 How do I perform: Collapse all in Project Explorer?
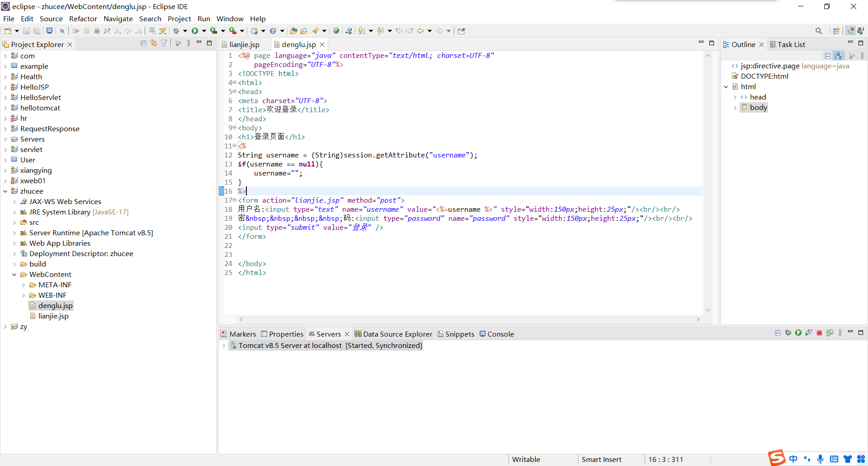pos(143,43)
